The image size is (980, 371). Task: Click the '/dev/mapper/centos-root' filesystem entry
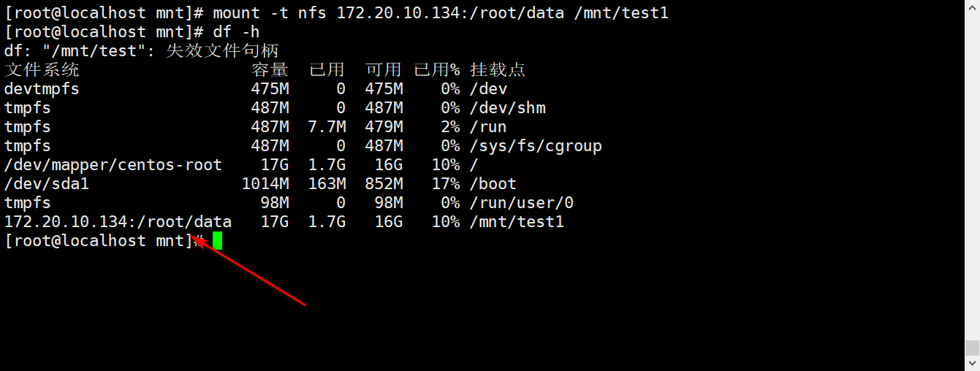coord(113,165)
